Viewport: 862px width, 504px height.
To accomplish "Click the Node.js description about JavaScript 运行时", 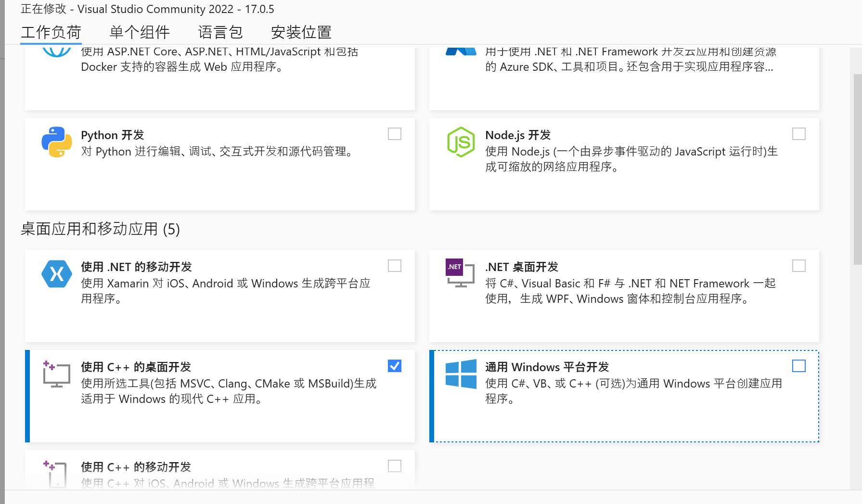I will tap(631, 159).
